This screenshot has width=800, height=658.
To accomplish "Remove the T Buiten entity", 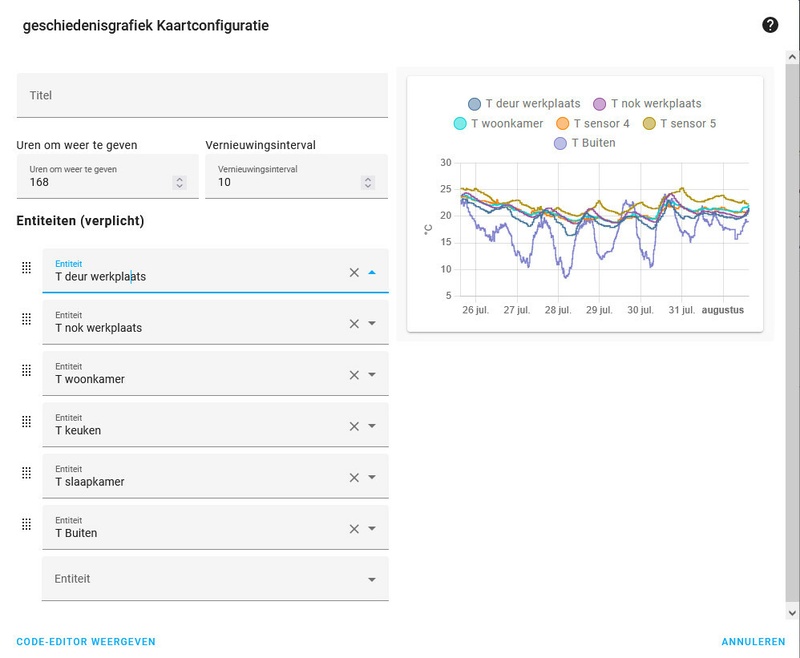I will pos(354,529).
